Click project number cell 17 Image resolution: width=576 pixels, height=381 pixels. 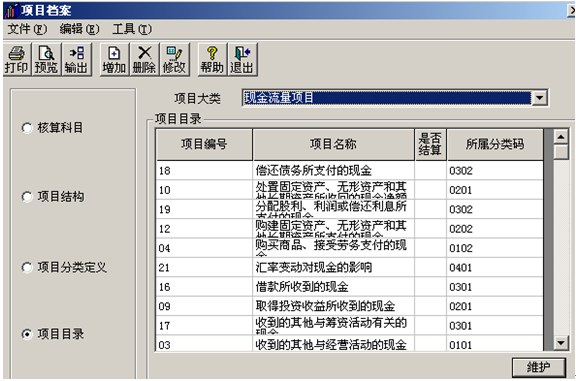tap(204, 326)
